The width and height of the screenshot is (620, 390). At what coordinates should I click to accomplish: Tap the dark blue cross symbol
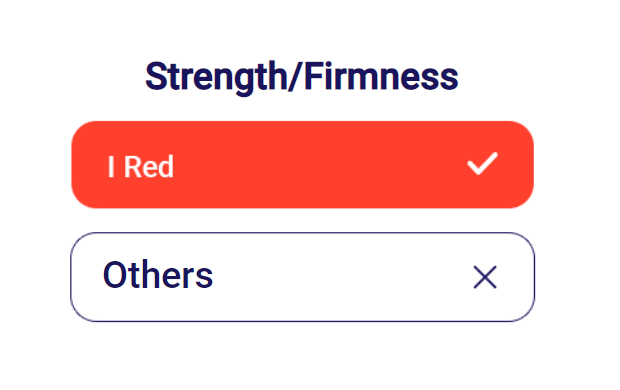pyautogui.click(x=485, y=277)
